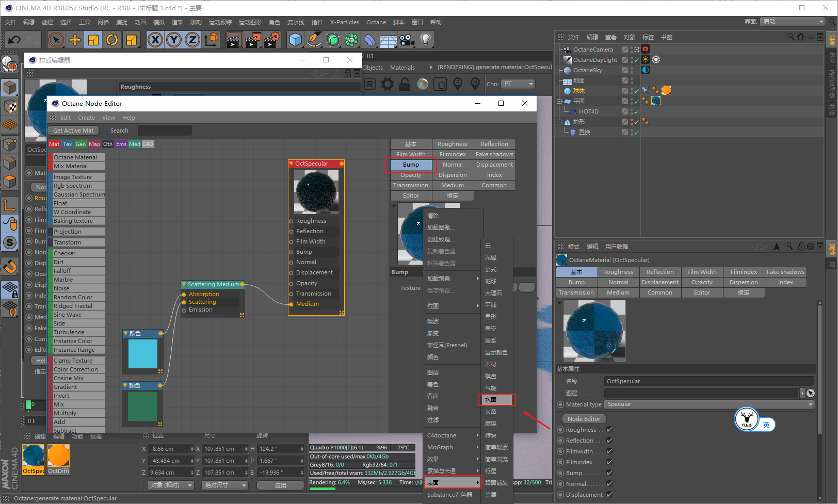Toggle Normal checkbox in attributes panel
838x504 pixels.
pyautogui.click(x=609, y=483)
